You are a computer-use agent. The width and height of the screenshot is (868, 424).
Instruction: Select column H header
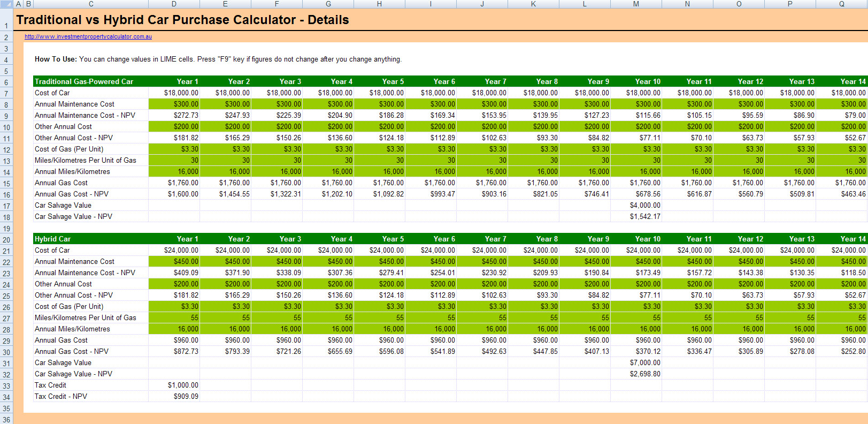pos(379,4)
